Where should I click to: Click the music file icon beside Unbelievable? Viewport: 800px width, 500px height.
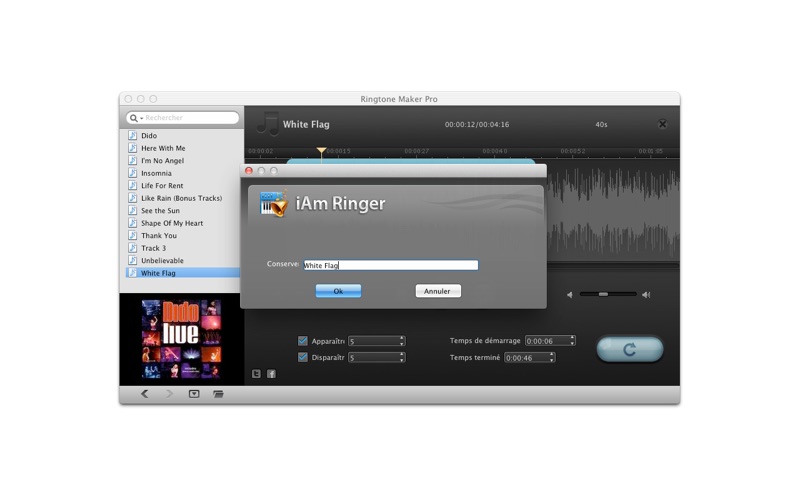click(133, 260)
